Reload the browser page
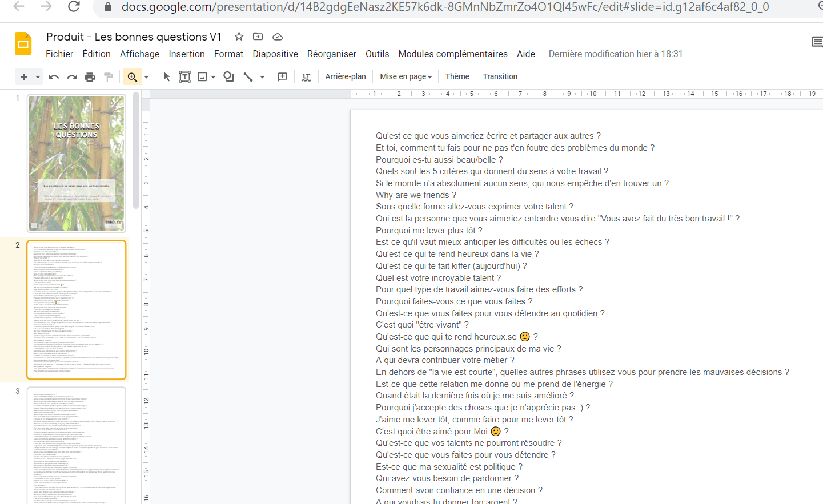 pyautogui.click(x=74, y=7)
